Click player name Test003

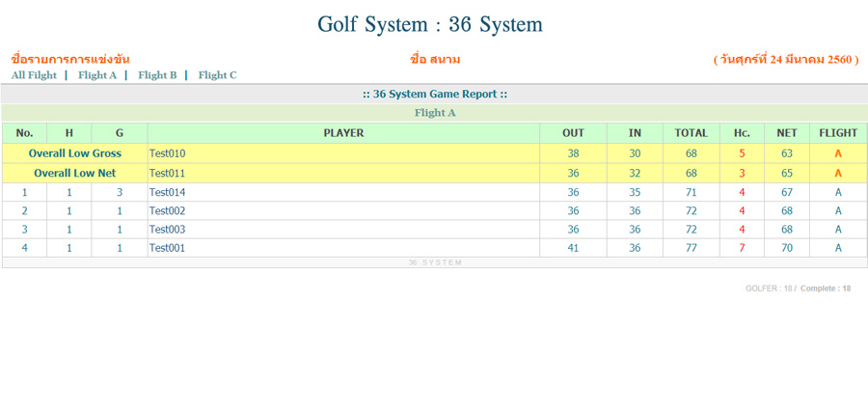point(167,230)
